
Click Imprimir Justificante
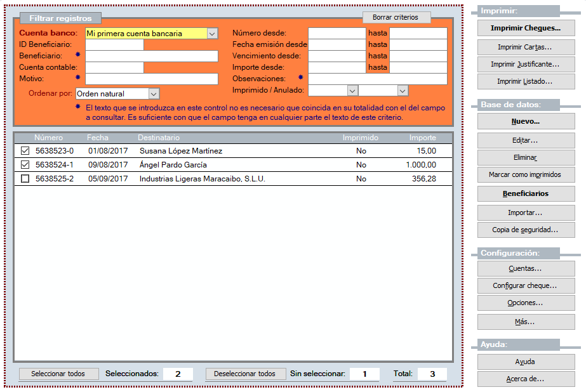[x=526, y=64]
